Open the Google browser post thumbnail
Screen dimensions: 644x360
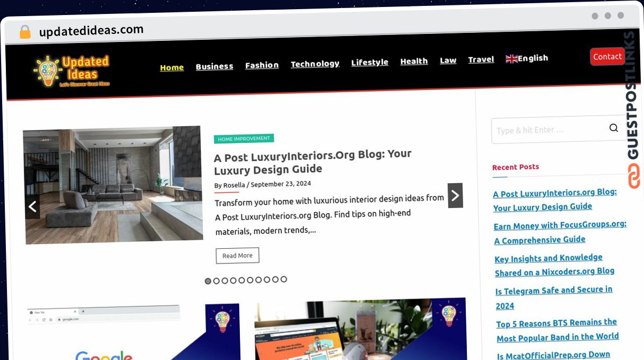133,332
